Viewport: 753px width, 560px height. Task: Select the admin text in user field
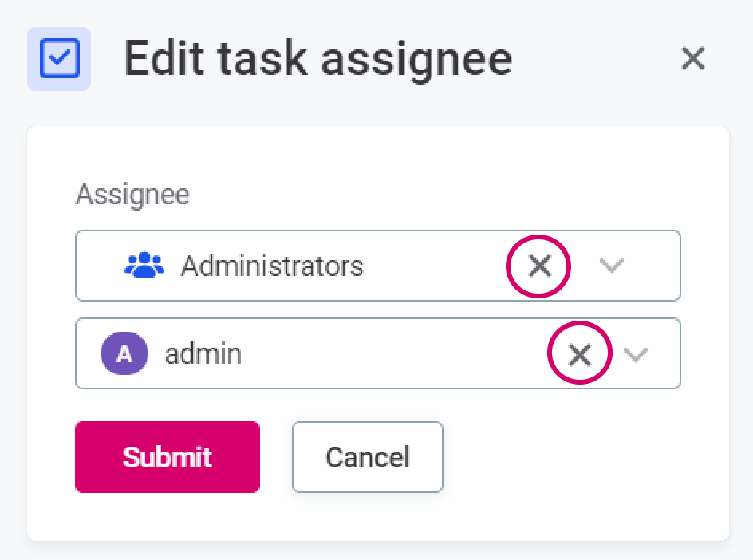[x=203, y=354]
